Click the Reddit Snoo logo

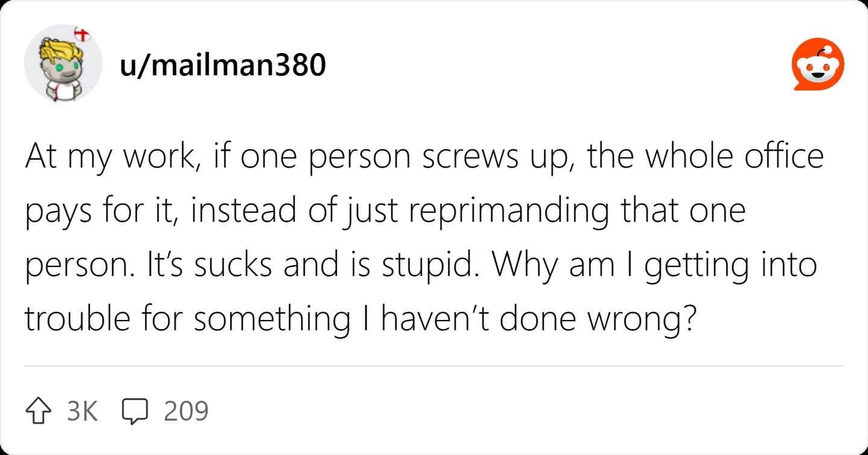click(x=817, y=64)
